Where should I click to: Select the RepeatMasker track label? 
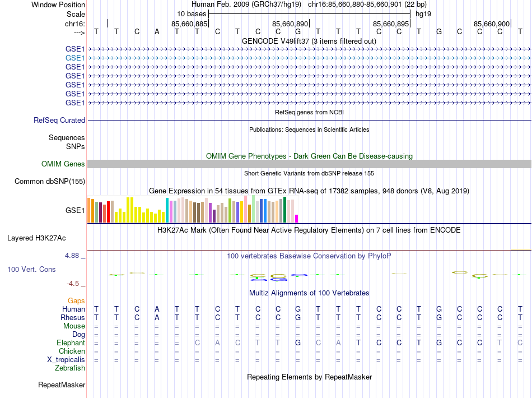tap(62, 385)
